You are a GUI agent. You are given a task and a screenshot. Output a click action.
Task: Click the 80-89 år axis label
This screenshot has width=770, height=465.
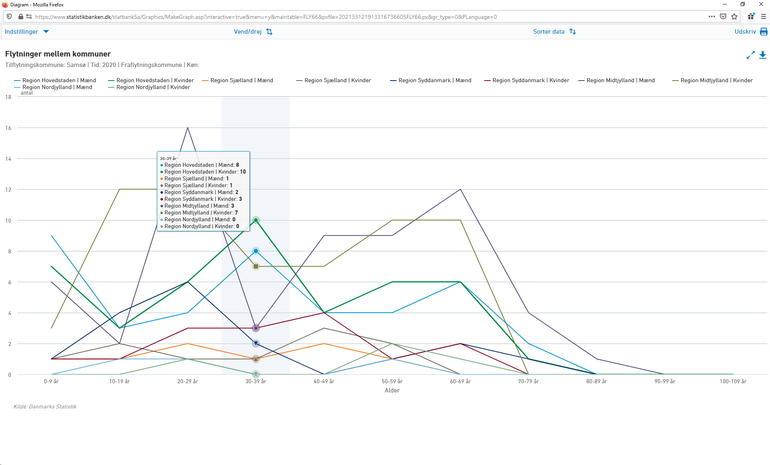coord(596,382)
